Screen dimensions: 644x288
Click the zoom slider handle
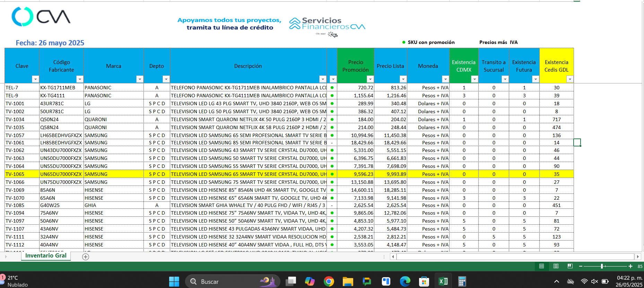click(x=602, y=266)
